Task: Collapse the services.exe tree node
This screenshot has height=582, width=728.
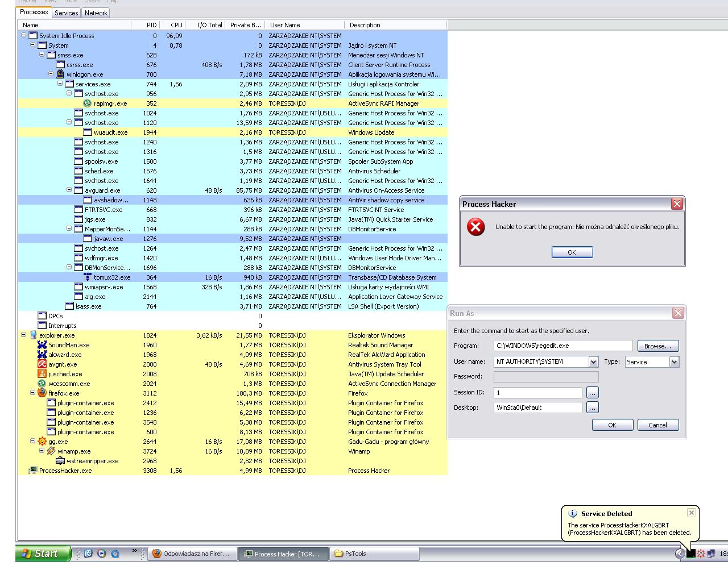Action: (x=60, y=84)
